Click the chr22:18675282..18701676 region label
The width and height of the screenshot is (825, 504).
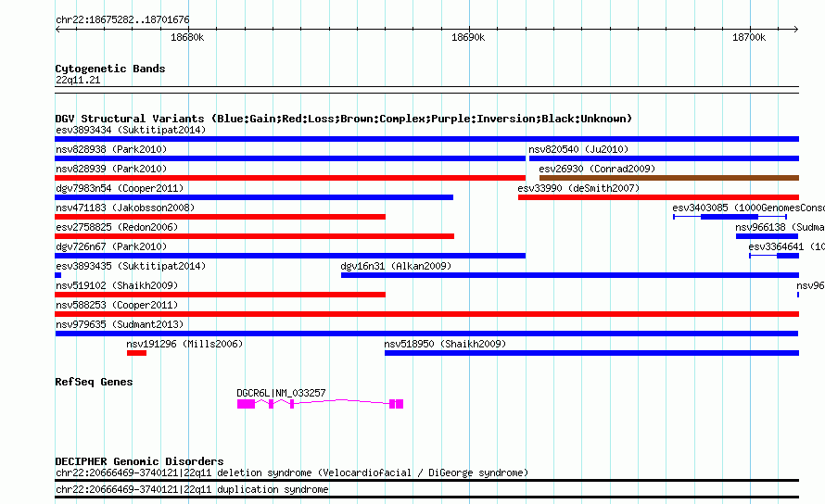pos(122,20)
